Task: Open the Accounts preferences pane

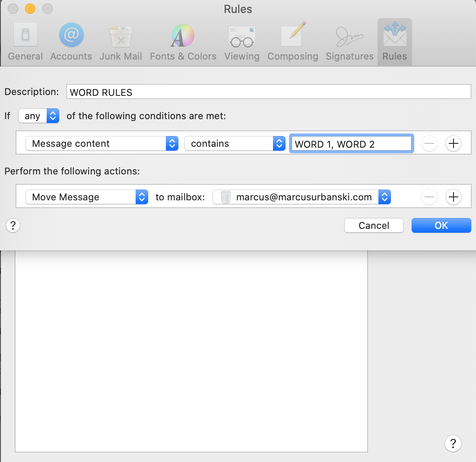Action: pos(71,42)
